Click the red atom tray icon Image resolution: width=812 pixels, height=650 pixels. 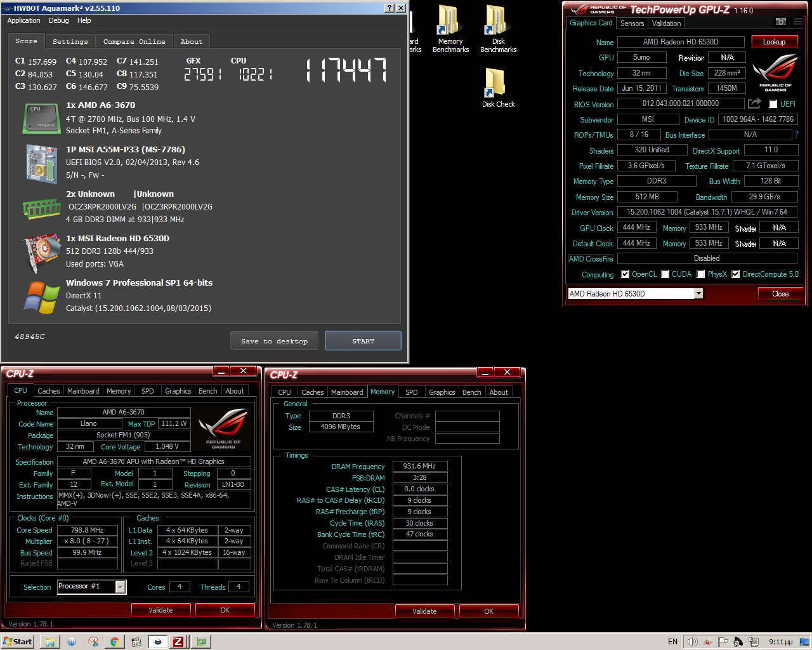click(x=708, y=642)
